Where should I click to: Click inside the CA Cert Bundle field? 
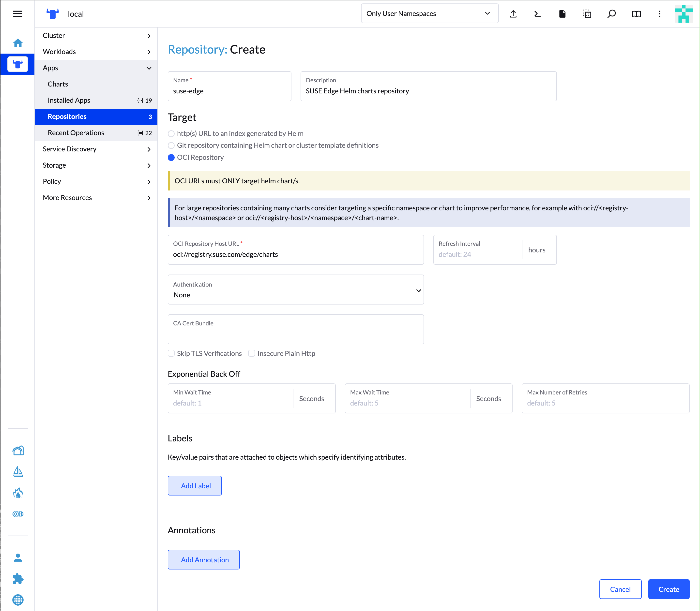[x=295, y=329]
